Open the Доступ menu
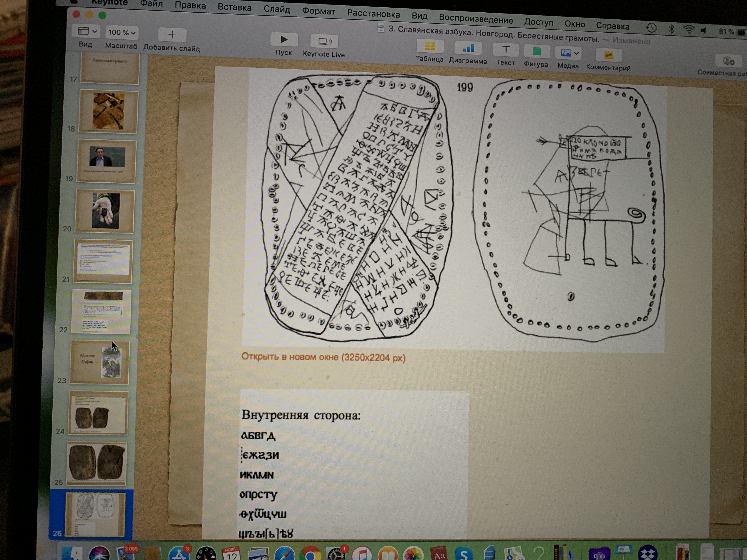Viewport: 747px width, 560px height. pos(539,22)
